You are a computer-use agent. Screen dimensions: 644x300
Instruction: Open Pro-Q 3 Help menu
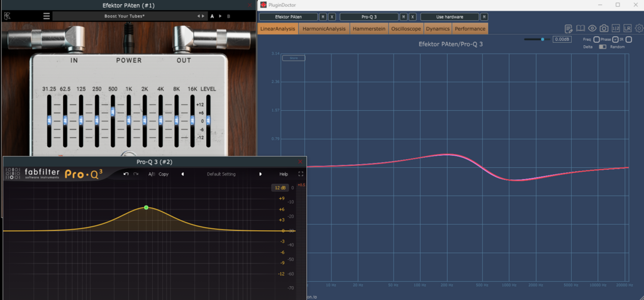pos(284,174)
